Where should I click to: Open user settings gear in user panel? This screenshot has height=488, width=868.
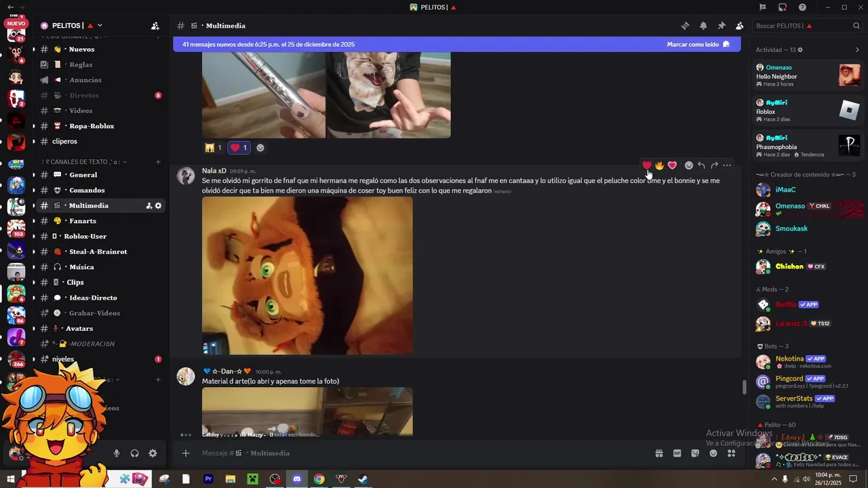153,453
